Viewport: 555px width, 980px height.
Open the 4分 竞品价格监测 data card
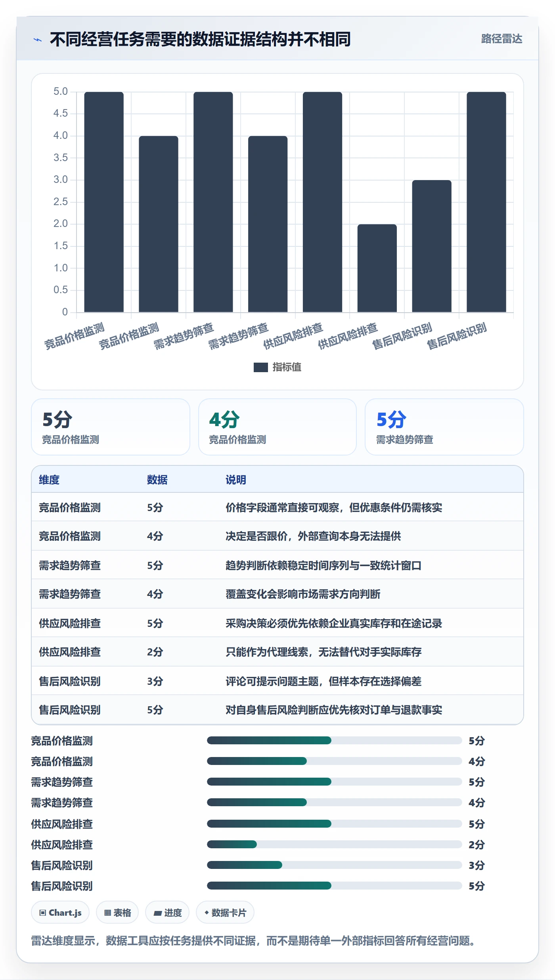point(277,427)
